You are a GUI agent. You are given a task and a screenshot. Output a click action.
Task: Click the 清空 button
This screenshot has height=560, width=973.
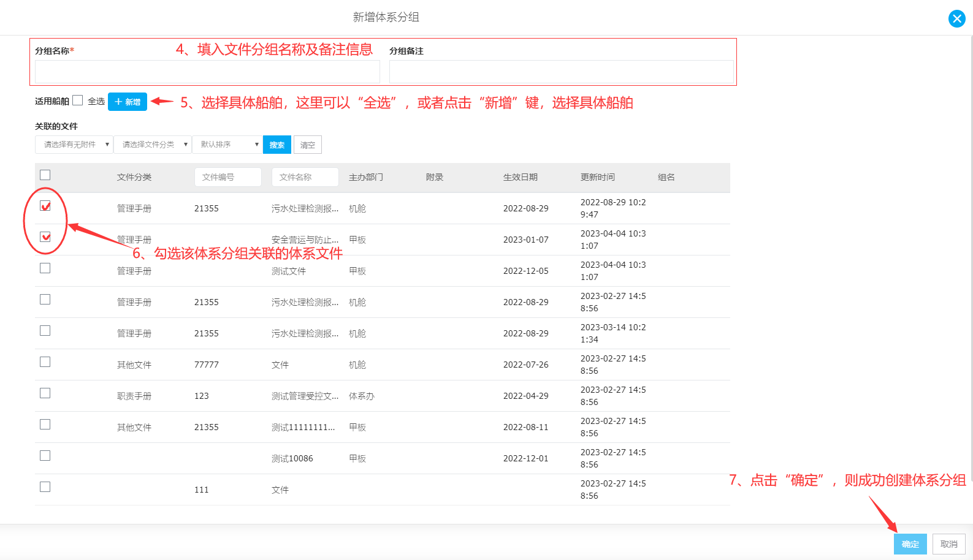(x=308, y=145)
